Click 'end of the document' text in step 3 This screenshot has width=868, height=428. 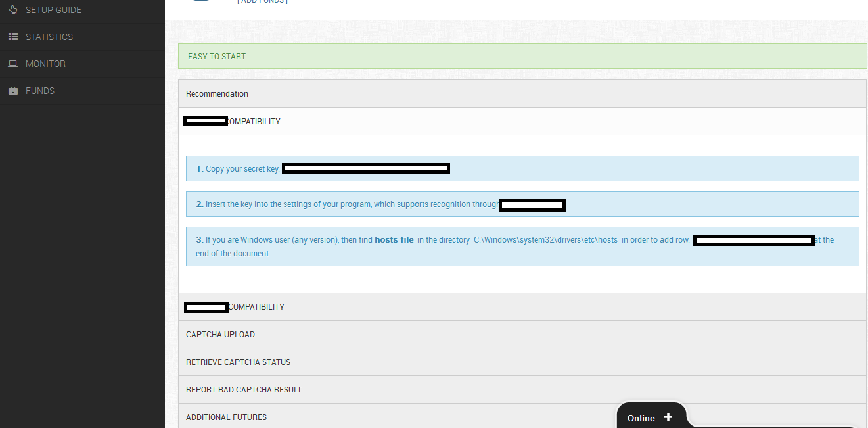coord(232,254)
